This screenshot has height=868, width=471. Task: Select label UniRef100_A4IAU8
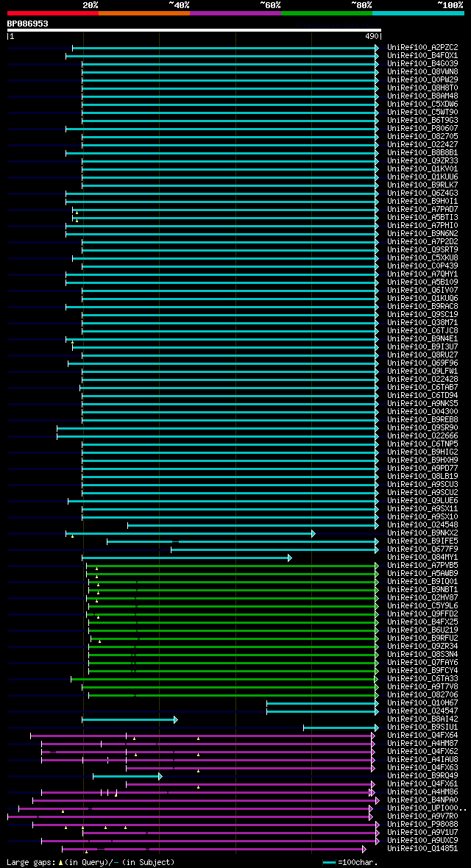(422, 759)
